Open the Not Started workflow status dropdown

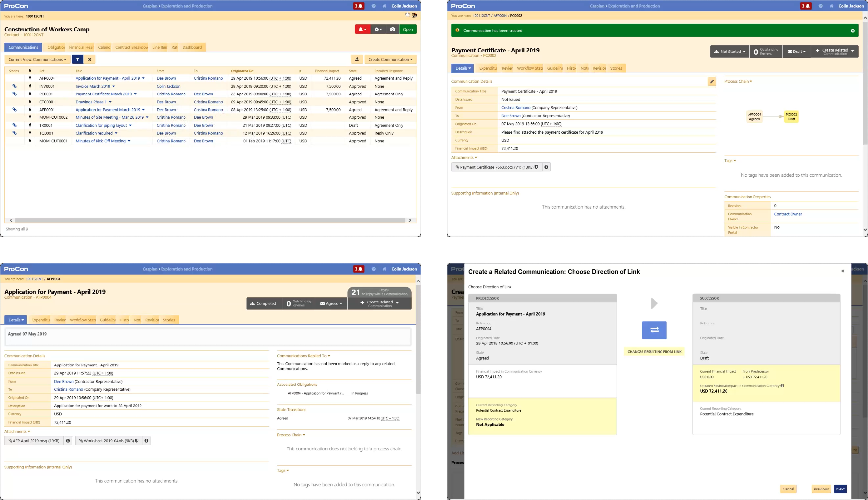tap(729, 52)
